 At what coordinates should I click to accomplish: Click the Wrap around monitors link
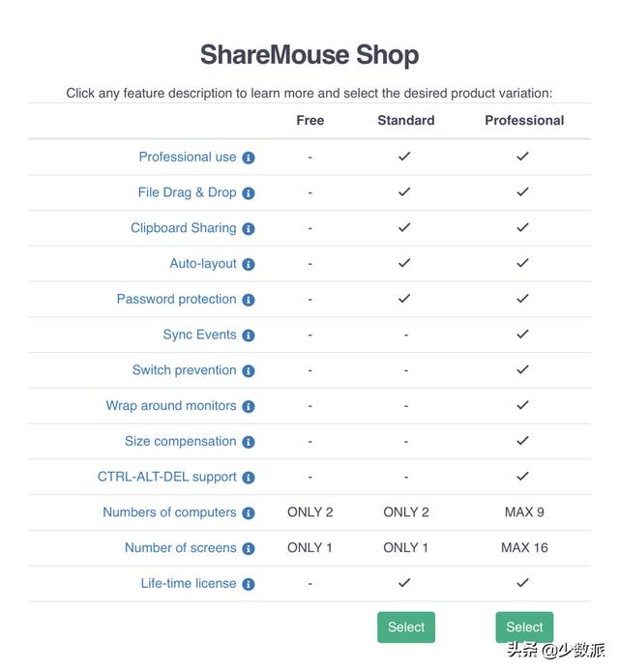point(171,405)
